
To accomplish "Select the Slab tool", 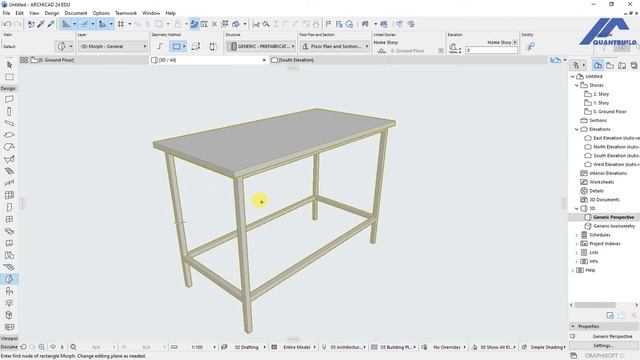I will (9, 135).
